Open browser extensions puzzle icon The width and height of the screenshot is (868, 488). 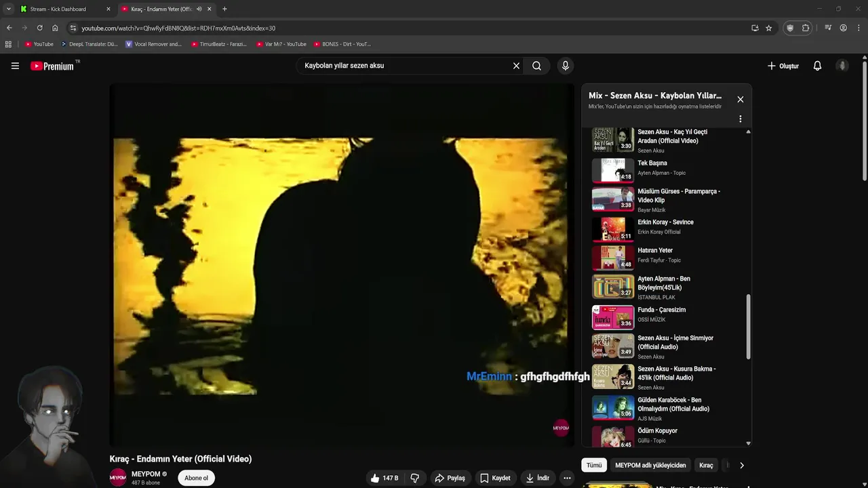click(806, 28)
